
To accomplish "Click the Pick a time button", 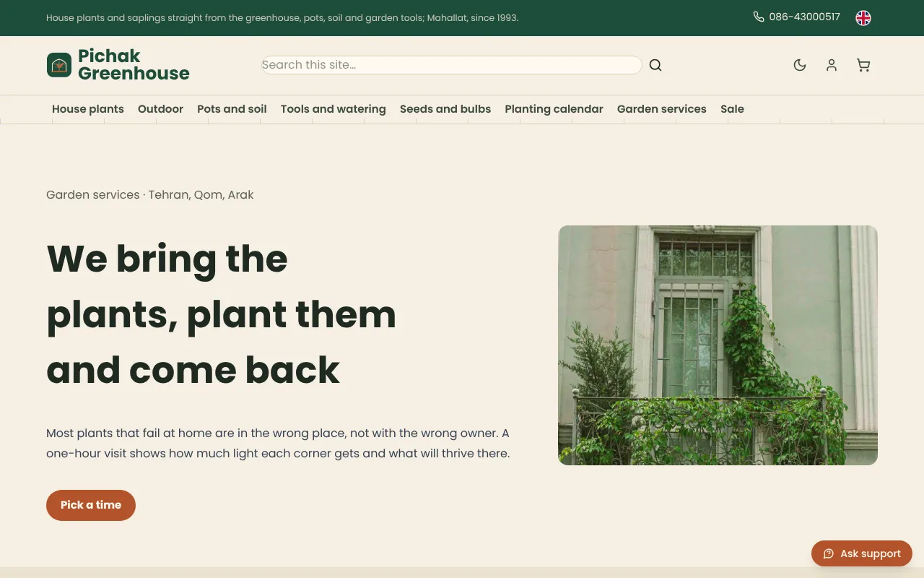I will pos(91,505).
